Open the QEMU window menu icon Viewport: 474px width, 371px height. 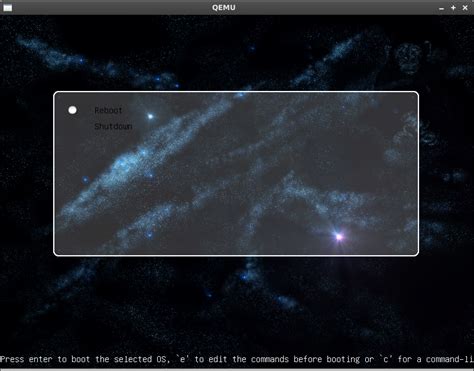(x=8, y=8)
